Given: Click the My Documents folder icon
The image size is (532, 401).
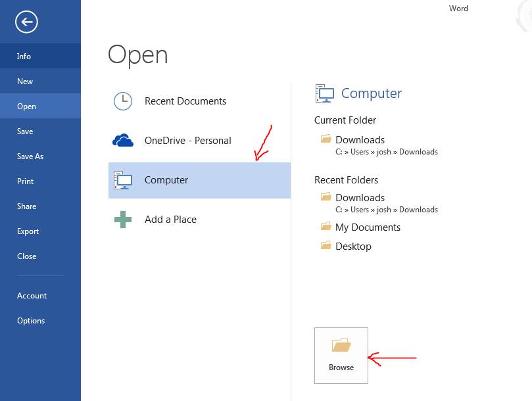Looking at the screenshot, I should 326,226.
